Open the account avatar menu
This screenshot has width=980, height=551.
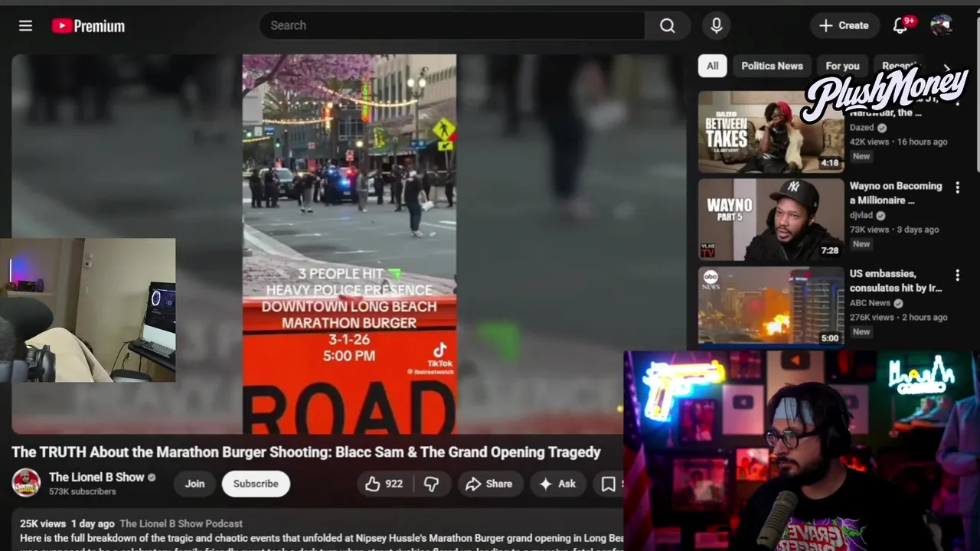[941, 25]
